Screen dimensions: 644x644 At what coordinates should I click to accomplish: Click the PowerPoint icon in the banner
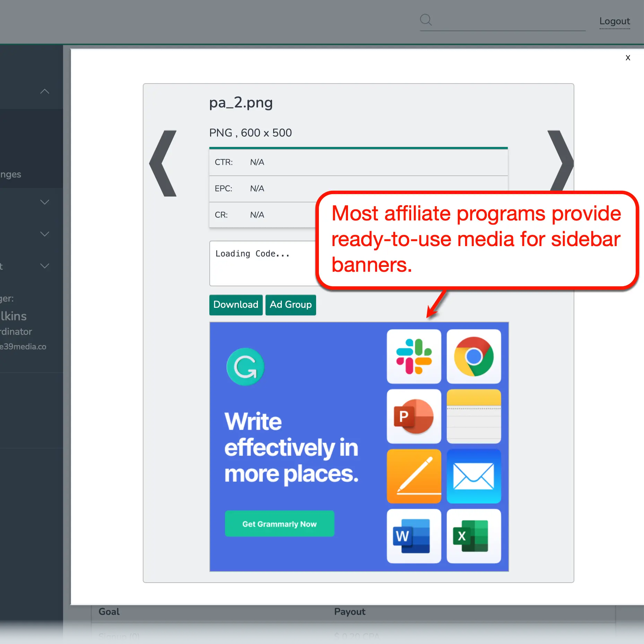[x=414, y=416]
